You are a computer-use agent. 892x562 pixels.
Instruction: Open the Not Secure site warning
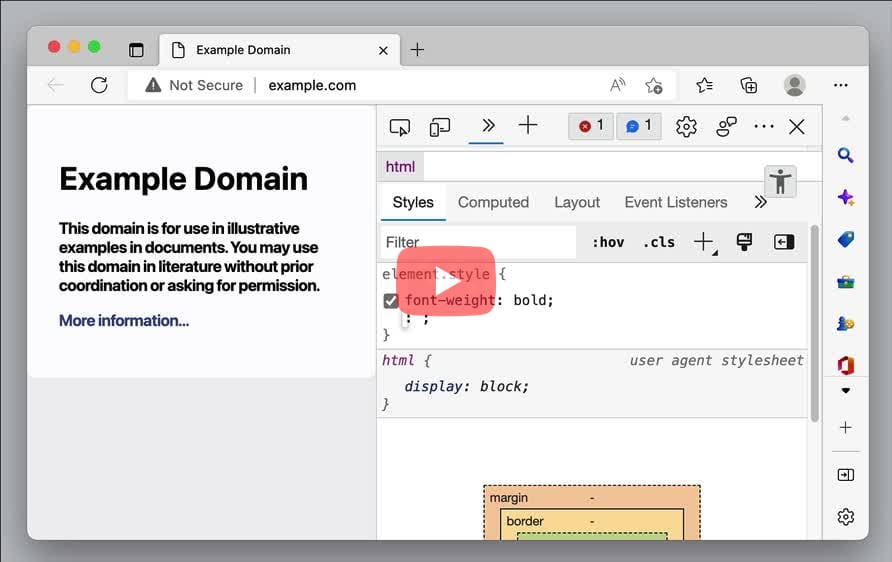(x=194, y=85)
